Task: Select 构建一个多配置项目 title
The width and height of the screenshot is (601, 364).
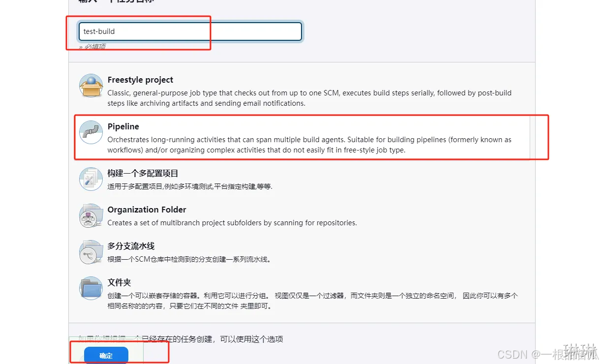Action: (143, 173)
